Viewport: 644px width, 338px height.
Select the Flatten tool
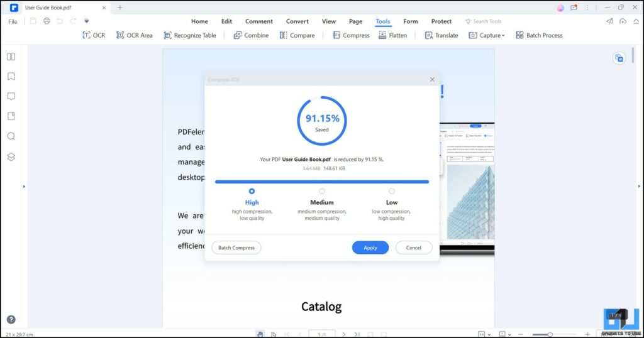click(x=392, y=35)
